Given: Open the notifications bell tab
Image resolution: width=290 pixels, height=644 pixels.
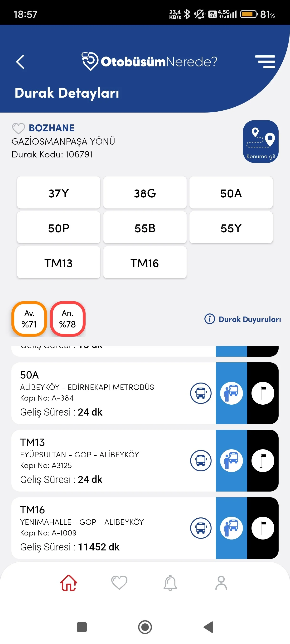Looking at the screenshot, I should click(x=170, y=583).
